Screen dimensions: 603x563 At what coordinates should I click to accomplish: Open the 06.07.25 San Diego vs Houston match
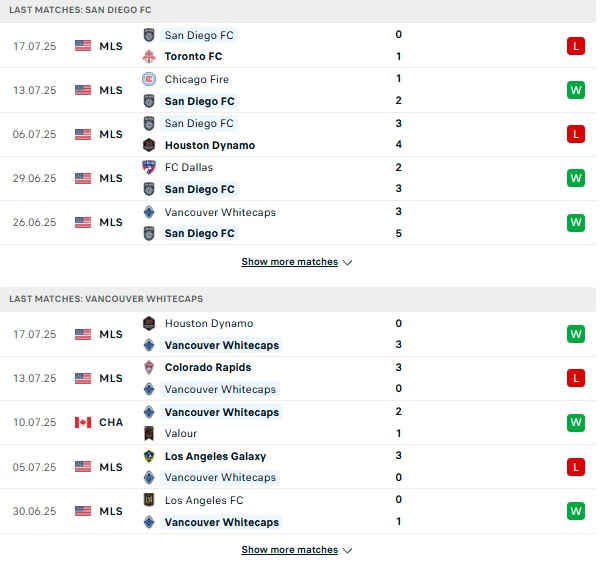[298, 134]
